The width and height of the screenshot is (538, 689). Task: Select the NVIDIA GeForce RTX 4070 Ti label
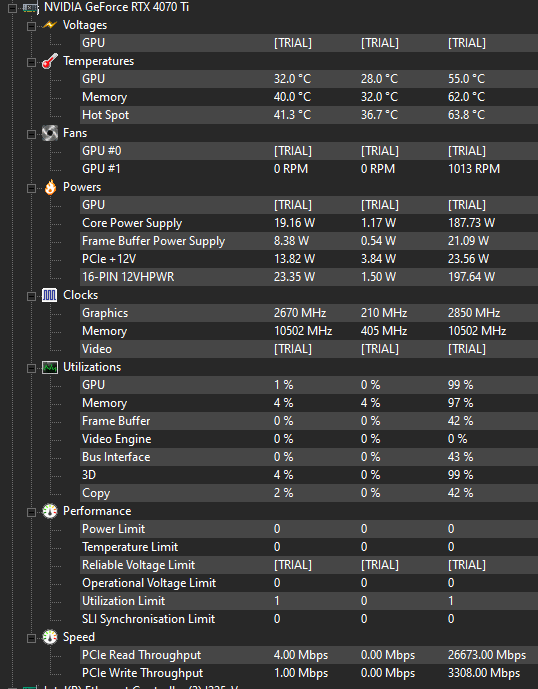(116, 7)
